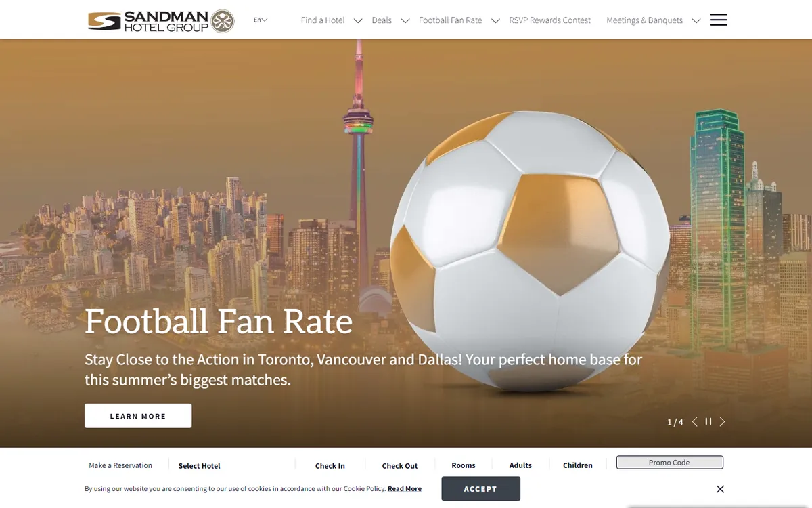Open the hamburger menu icon
Screen dimensions: 812x508
719,20
